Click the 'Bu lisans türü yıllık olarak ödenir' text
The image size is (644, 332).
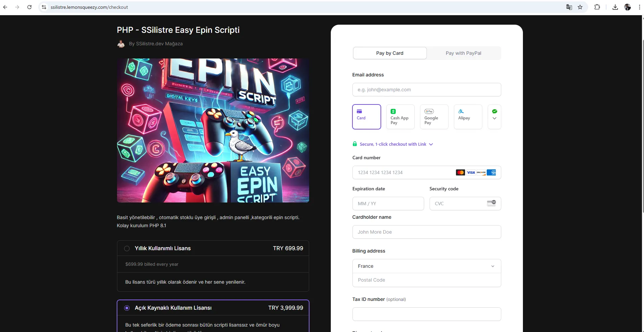click(x=185, y=282)
